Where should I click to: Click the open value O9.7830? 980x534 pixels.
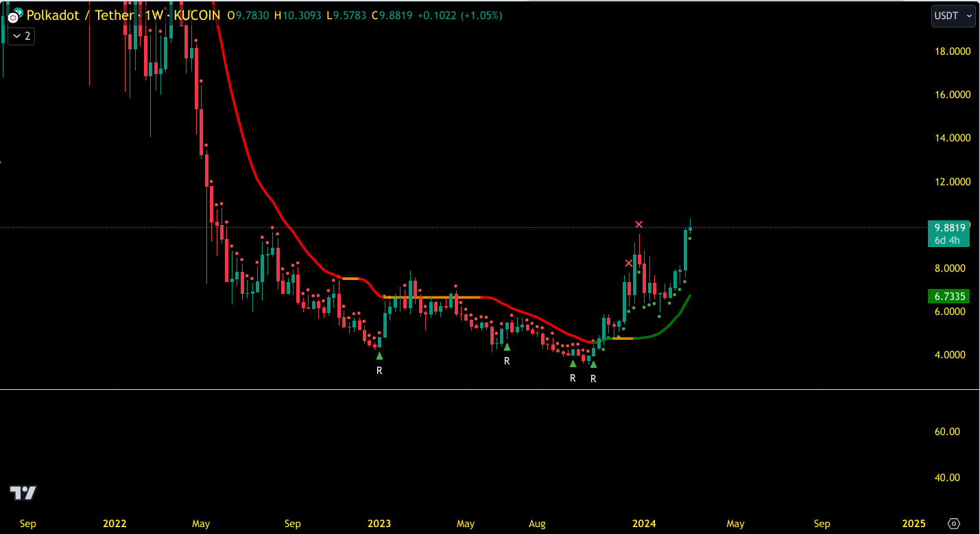248,15
